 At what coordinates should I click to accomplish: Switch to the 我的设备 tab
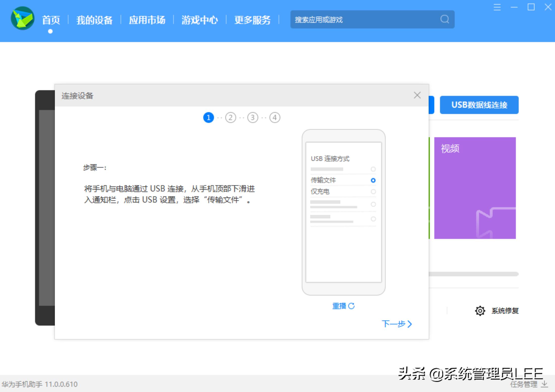(x=95, y=20)
